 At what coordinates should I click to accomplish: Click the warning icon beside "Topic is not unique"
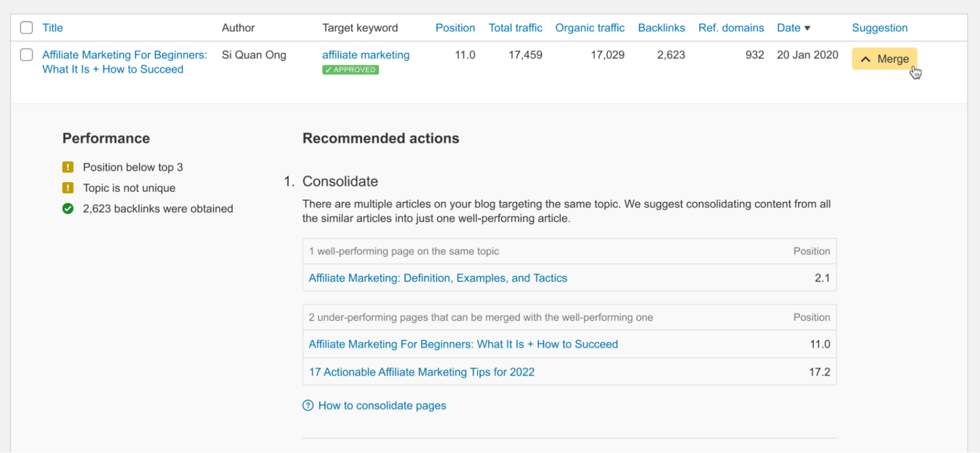coord(68,188)
